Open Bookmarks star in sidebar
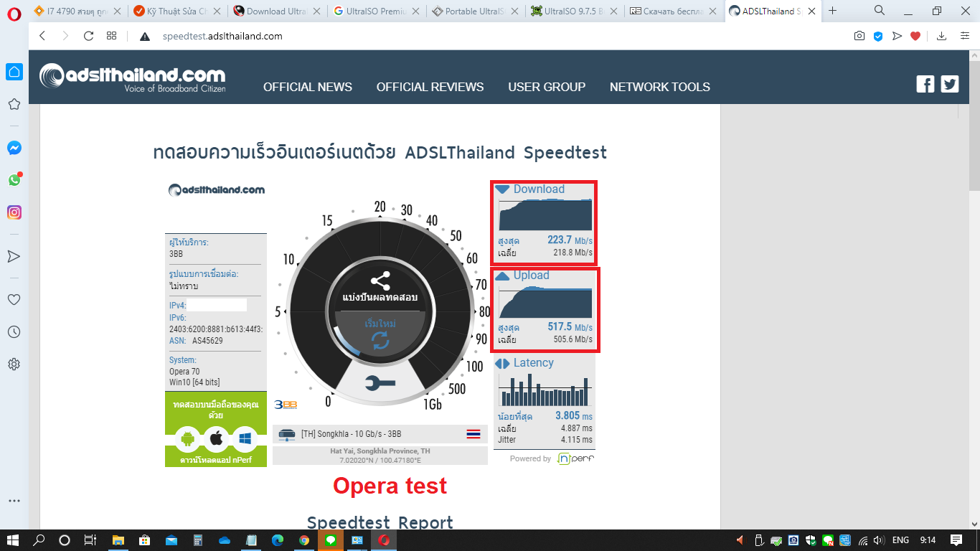This screenshot has height=551, width=980. (14, 104)
